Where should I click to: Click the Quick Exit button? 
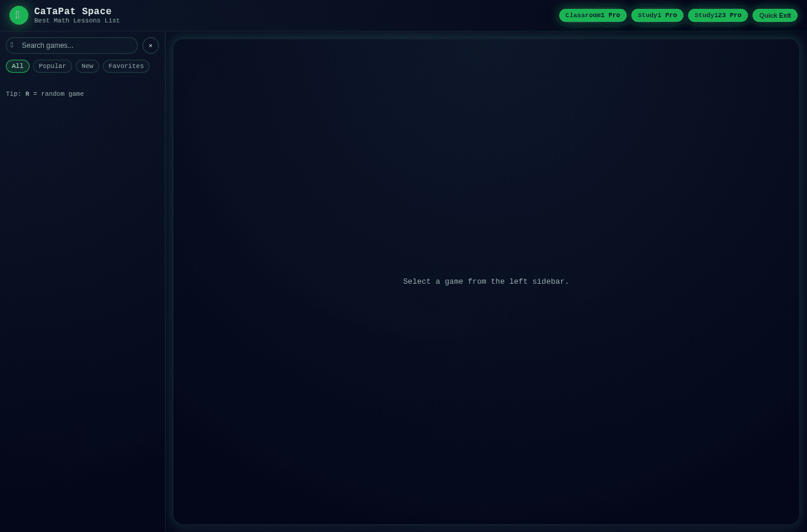[775, 15]
